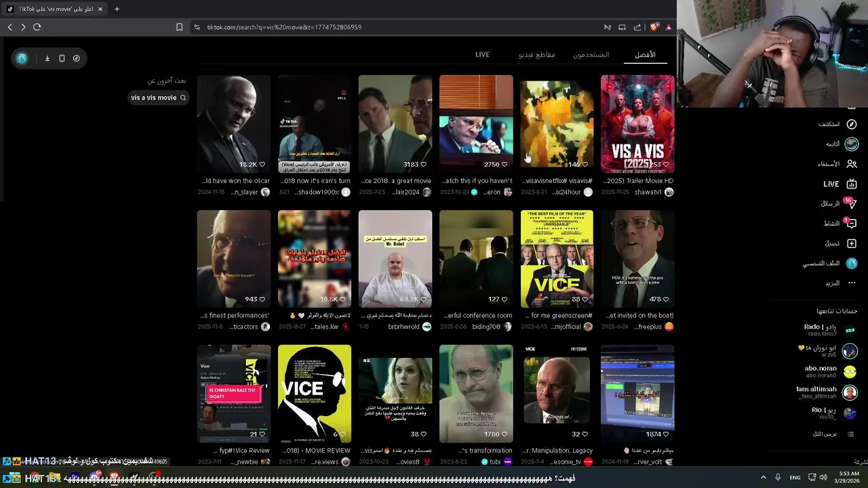The height and width of the screenshot is (488, 868).
Task: Open the Brave Shields lion icon
Action: [654, 27]
